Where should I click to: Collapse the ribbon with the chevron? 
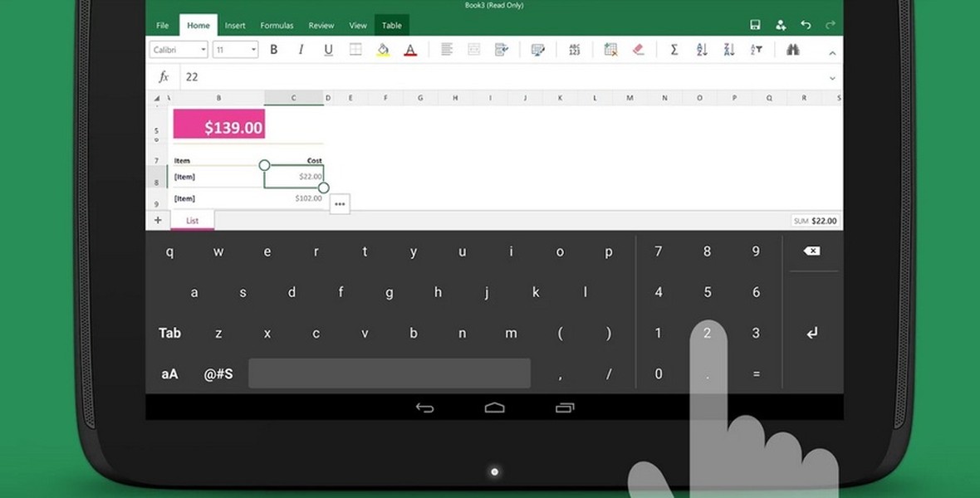point(832,53)
